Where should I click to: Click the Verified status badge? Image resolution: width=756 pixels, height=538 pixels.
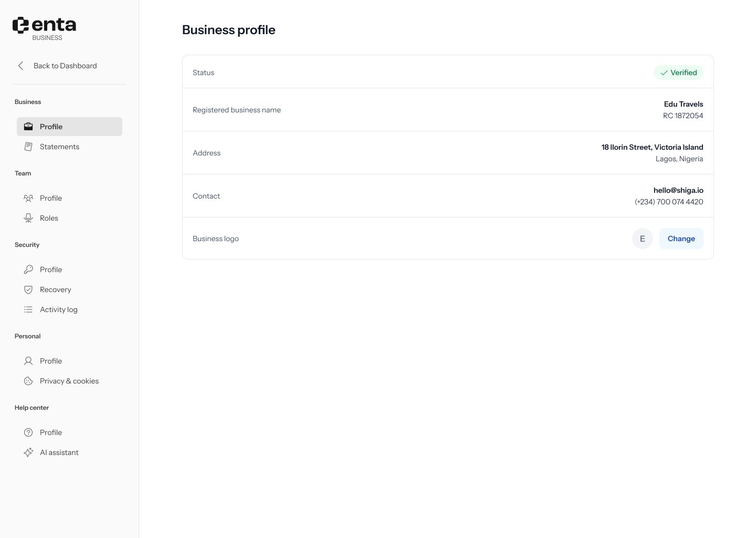(x=678, y=73)
